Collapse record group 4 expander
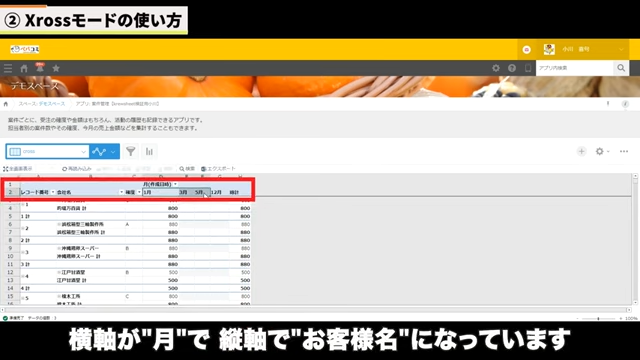This screenshot has width=640, height=360. point(23,276)
